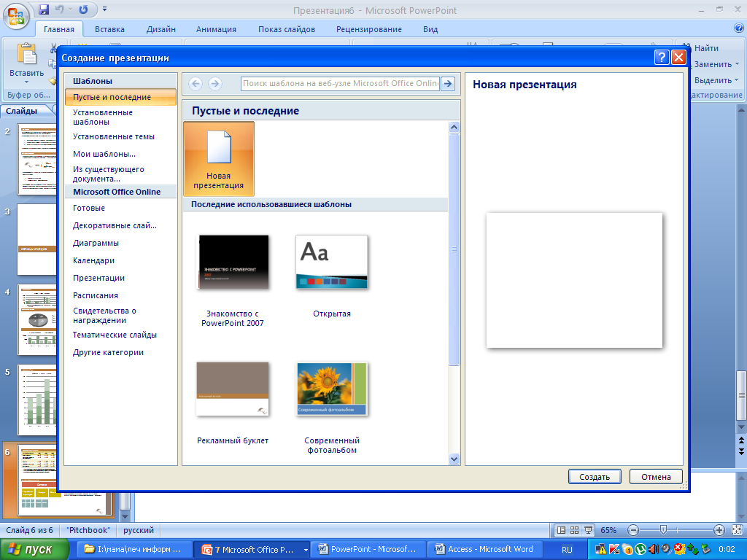Open the Рецензирование ribbon tab

coord(369,29)
